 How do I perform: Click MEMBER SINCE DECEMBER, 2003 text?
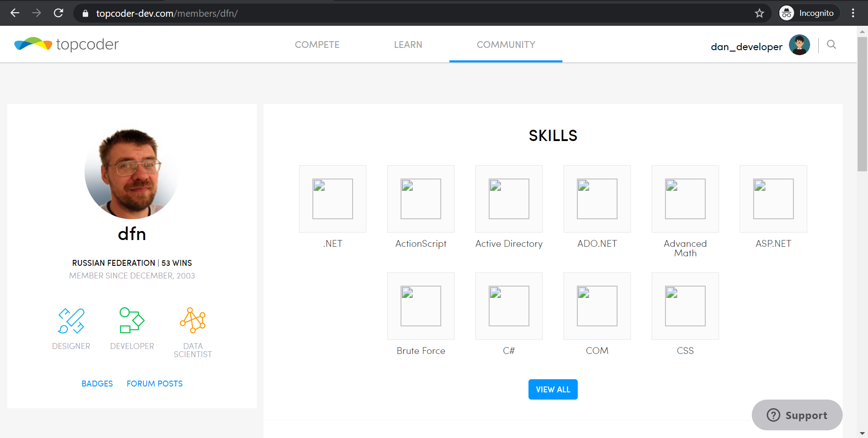click(132, 276)
